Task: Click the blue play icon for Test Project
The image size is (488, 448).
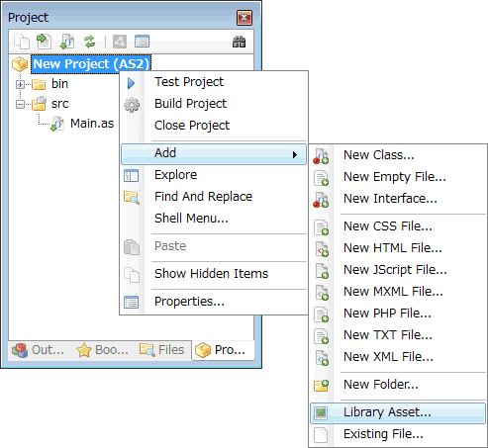Action: [131, 83]
